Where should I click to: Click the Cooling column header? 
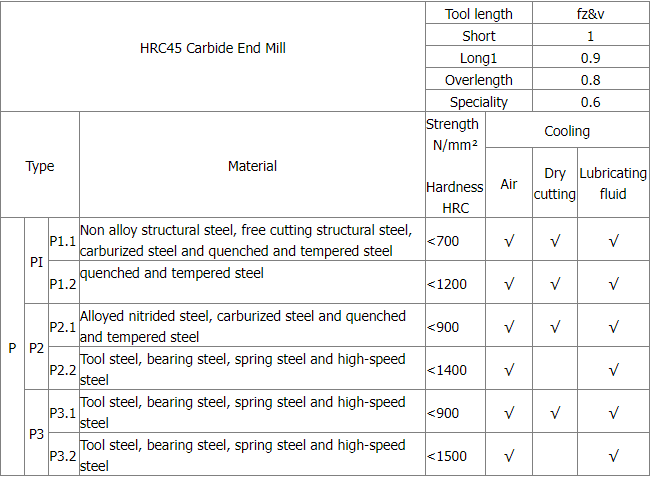click(567, 131)
